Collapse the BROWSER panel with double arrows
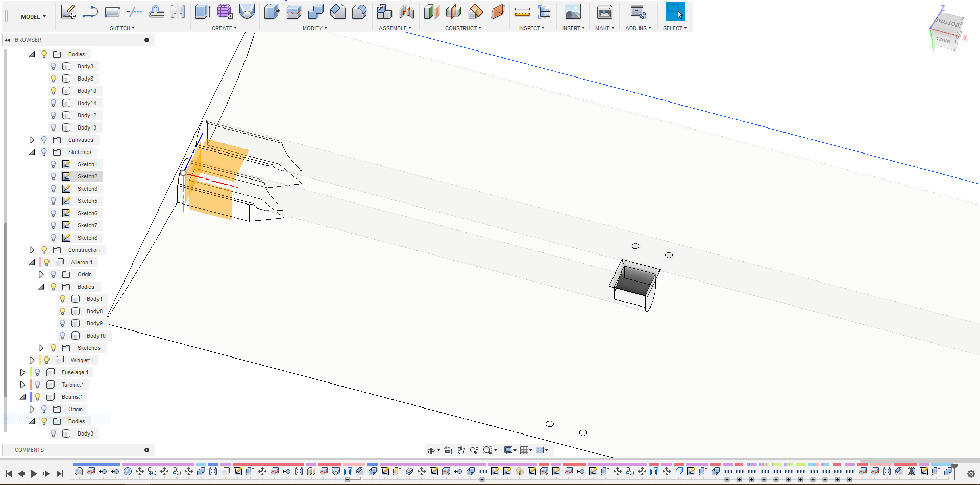The width and height of the screenshot is (980, 485). pyautogui.click(x=7, y=40)
